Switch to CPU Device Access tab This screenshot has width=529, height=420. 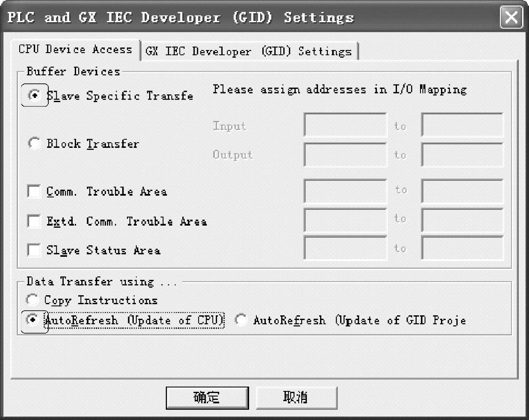[x=75, y=50]
